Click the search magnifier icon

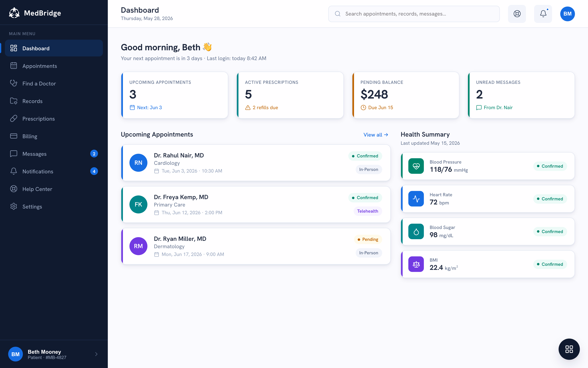pos(338,14)
